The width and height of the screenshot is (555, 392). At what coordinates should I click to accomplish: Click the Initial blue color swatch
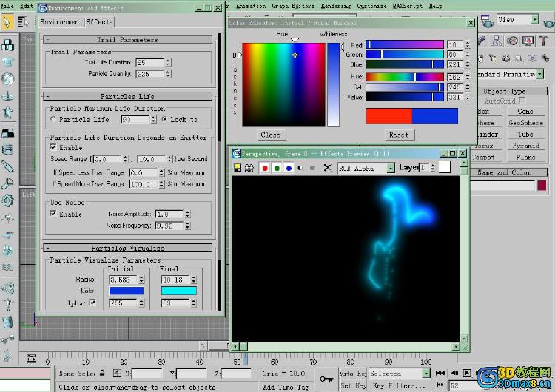click(x=127, y=291)
